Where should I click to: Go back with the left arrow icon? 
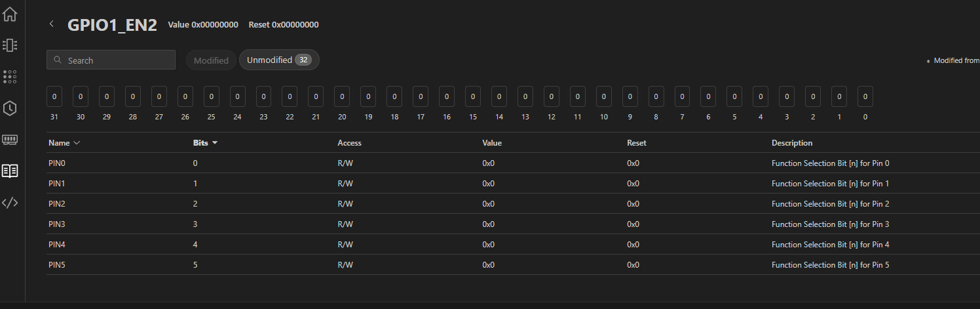click(52, 24)
